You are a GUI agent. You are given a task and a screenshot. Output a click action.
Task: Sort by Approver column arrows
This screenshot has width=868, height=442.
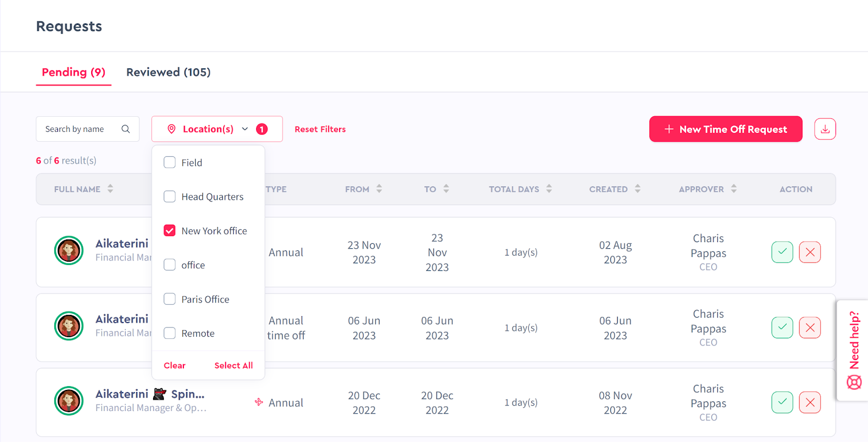pos(733,189)
